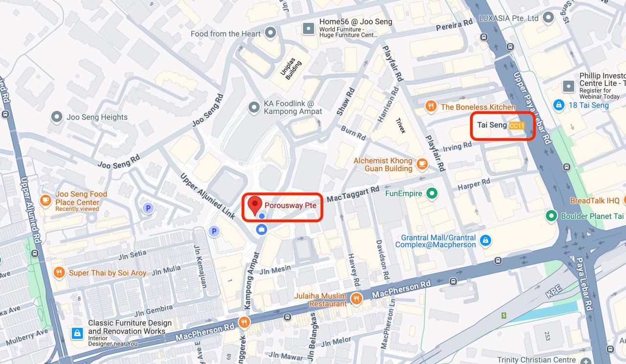Open the LUXASIA Pte. Ltd marker
The height and width of the screenshot is (364, 626).
549,18
